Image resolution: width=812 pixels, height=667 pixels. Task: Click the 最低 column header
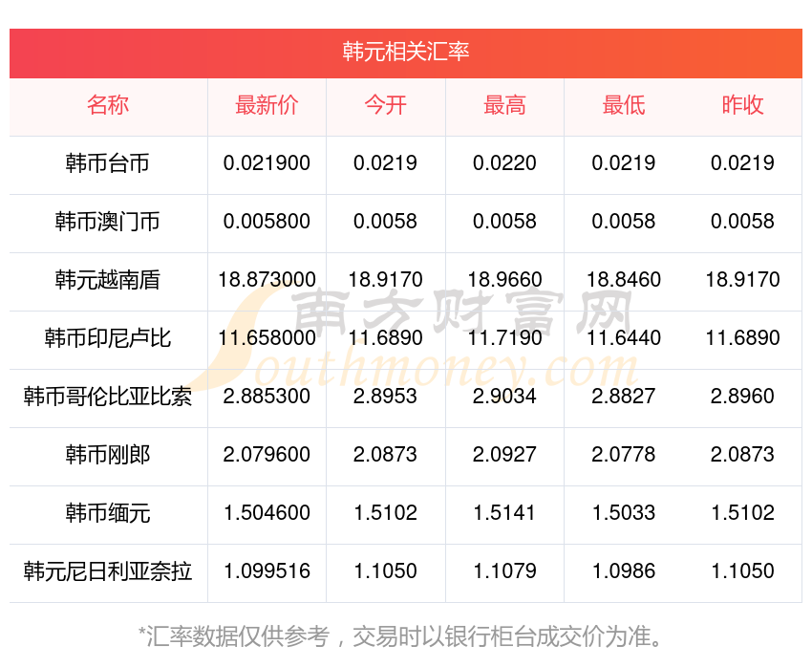point(624,105)
